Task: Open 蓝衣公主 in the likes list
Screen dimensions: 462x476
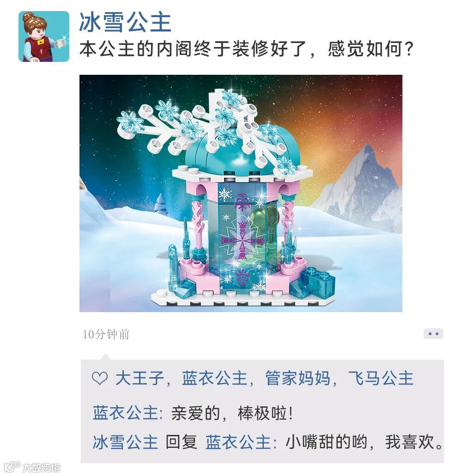Action: 214,378
